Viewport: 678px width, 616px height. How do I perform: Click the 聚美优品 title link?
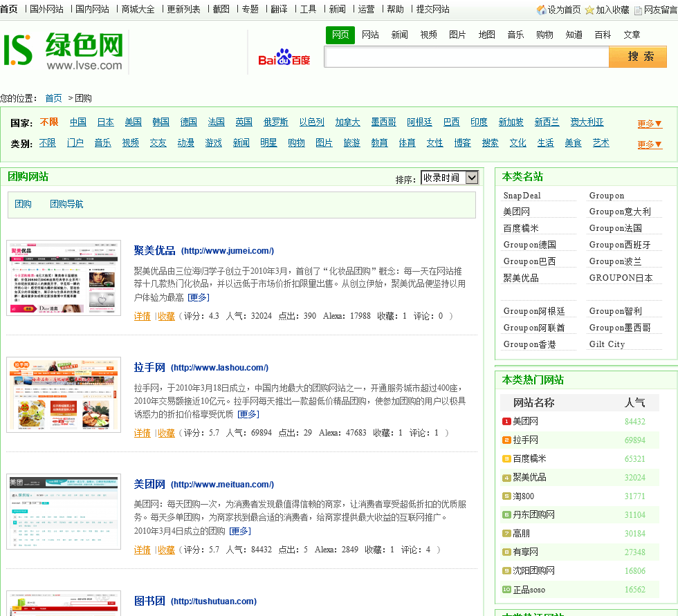tap(154, 250)
